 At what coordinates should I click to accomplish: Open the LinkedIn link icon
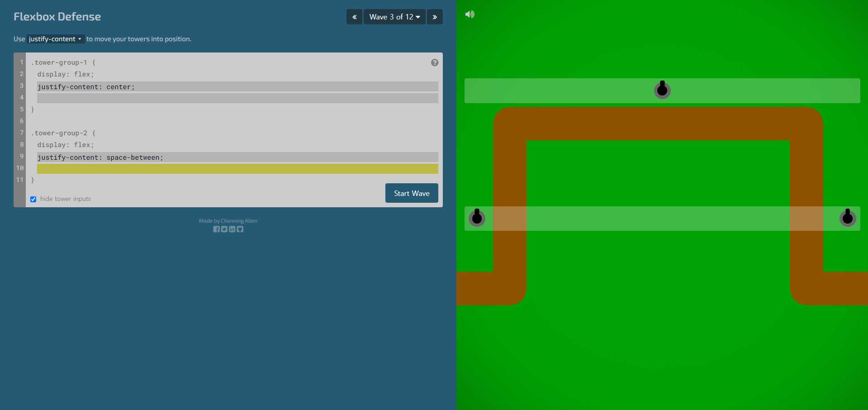pos(232,229)
